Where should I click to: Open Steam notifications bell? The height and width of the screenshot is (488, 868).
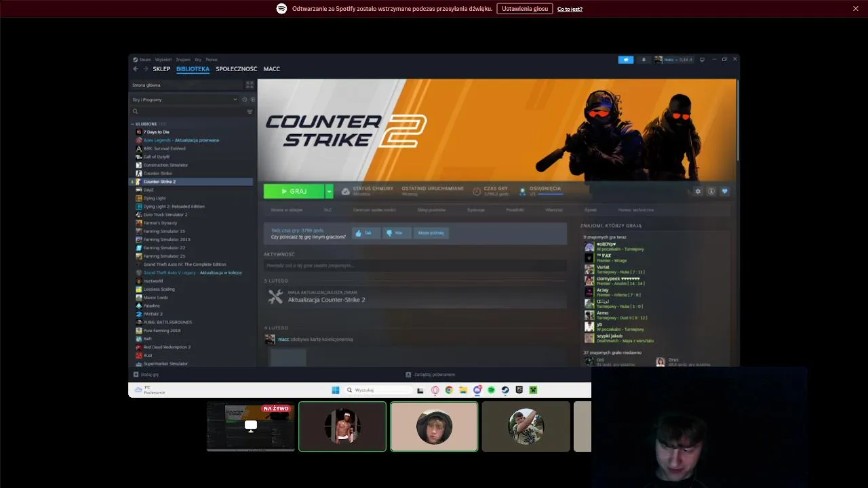click(x=644, y=60)
